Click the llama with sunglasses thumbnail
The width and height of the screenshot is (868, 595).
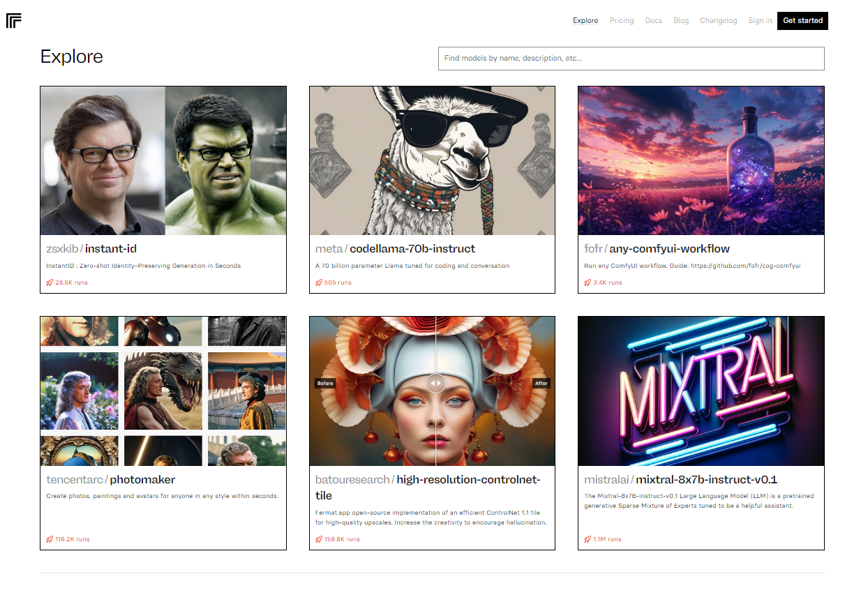(432, 160)
